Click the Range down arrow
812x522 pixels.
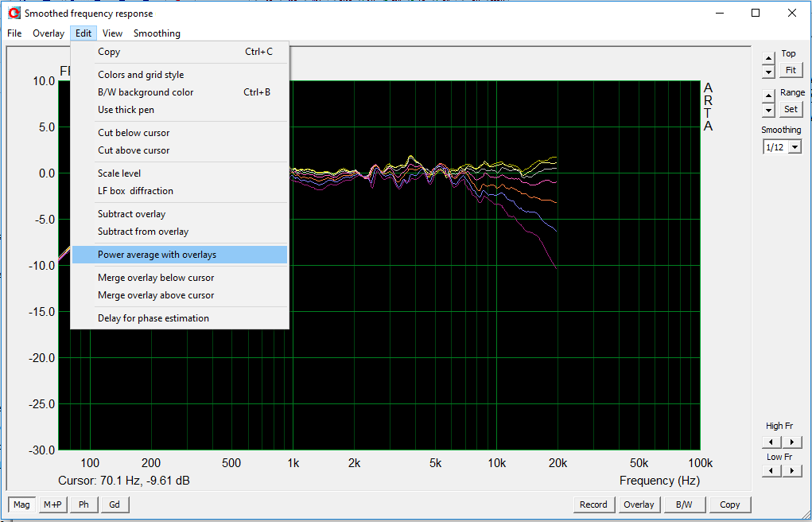[x=768, y=110]
